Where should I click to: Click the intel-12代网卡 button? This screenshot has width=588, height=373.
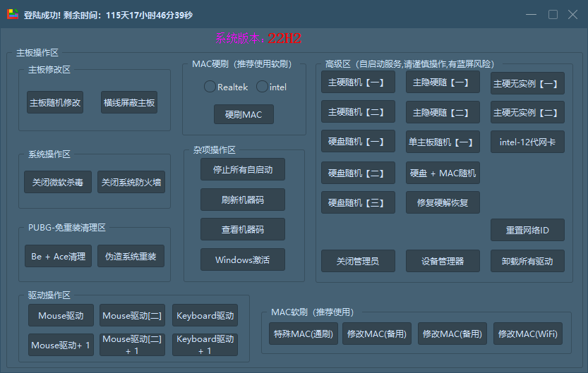click(527, 142)
